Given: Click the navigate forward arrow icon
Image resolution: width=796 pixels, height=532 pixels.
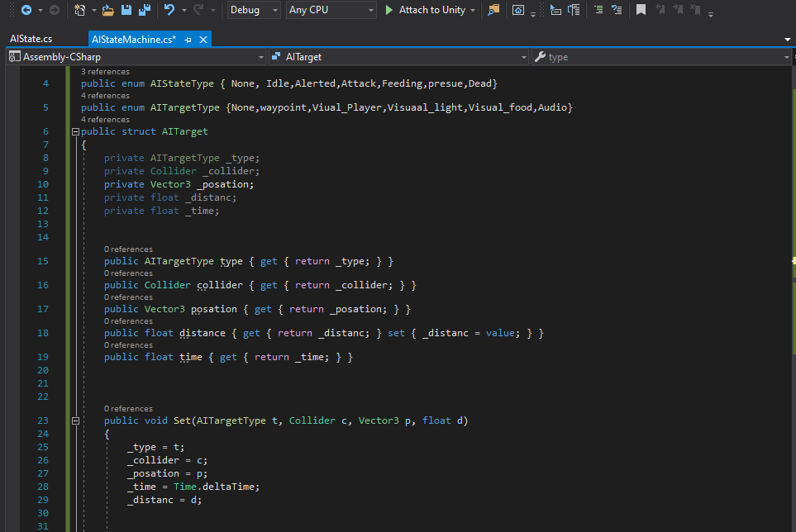Looking at the screenshot, I should click(55, 10).
